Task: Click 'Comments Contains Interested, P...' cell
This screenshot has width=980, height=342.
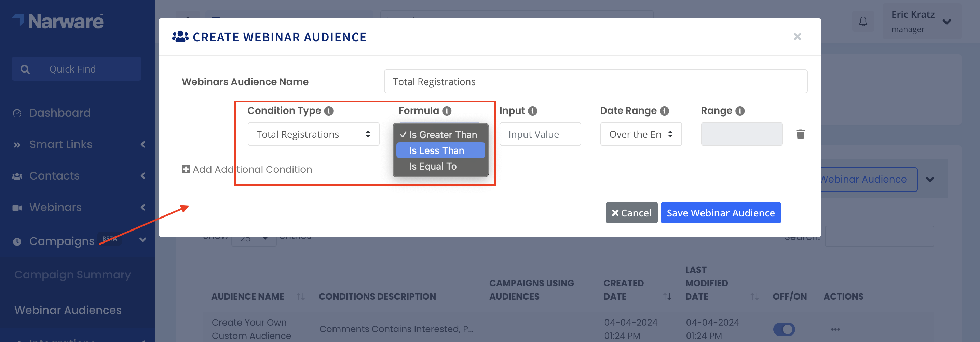Action: click(x=396, y=329)
